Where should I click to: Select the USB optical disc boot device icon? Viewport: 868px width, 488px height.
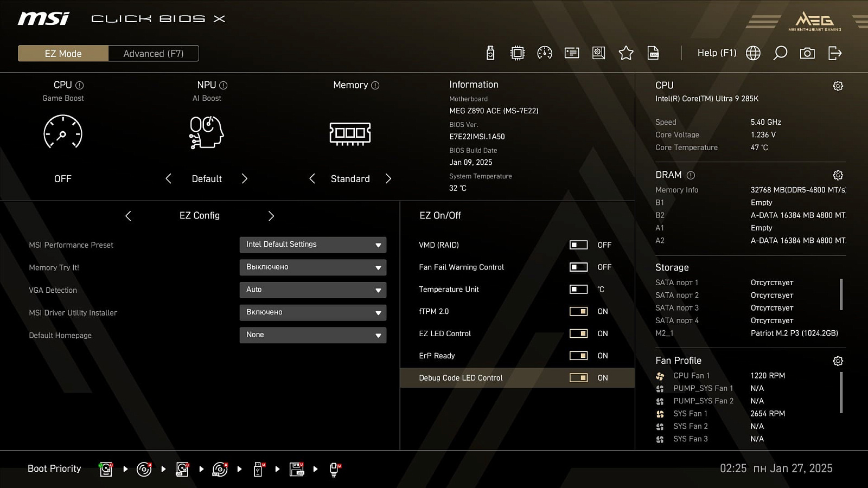220,469
